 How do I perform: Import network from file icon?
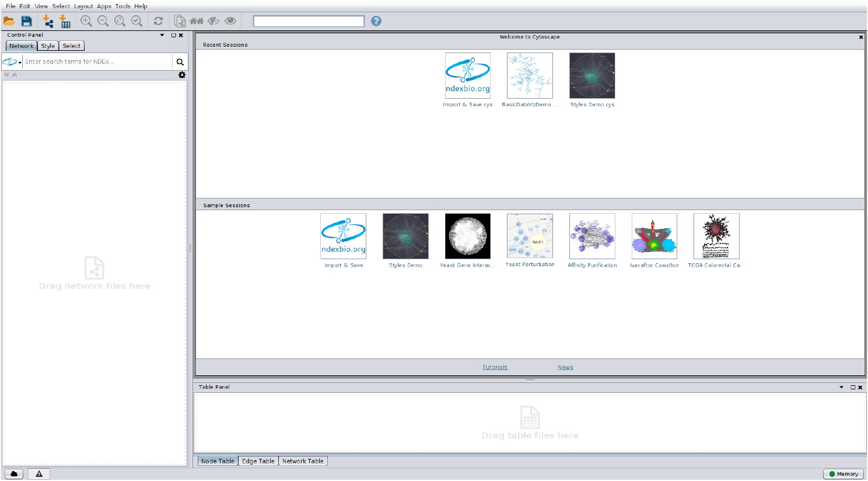click(48, 22)
